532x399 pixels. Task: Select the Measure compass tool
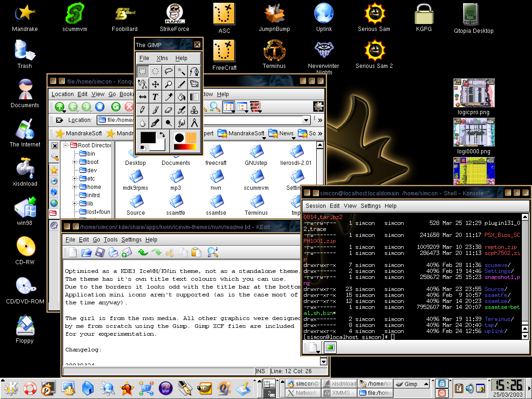[x=194, y=123]
